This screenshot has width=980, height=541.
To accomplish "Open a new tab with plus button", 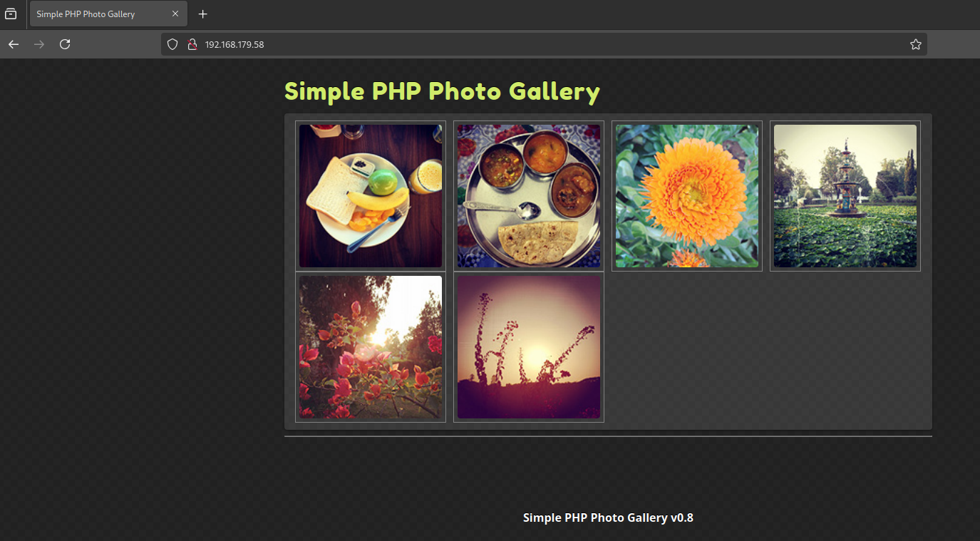I will [203, 14].
